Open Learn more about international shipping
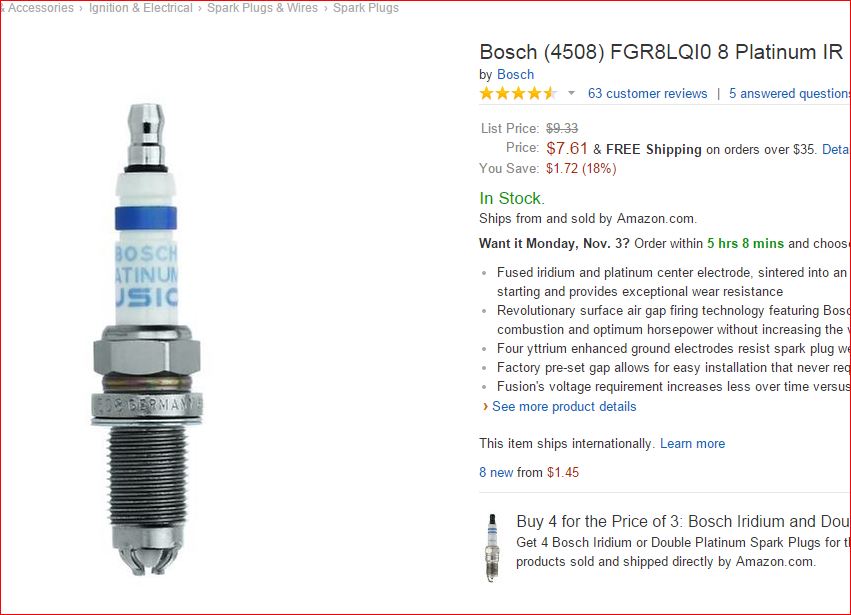Image resolution: width=851 pixels, height=615 pixels. 692,444
